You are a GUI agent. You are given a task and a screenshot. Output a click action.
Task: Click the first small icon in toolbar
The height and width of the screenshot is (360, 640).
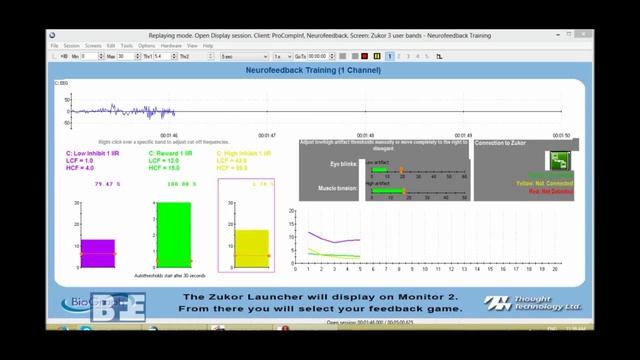[x=54, y=56]
